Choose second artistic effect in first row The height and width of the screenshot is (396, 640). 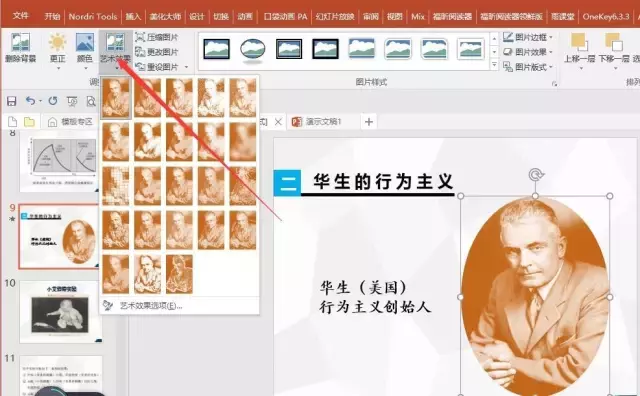coord(147,98)
